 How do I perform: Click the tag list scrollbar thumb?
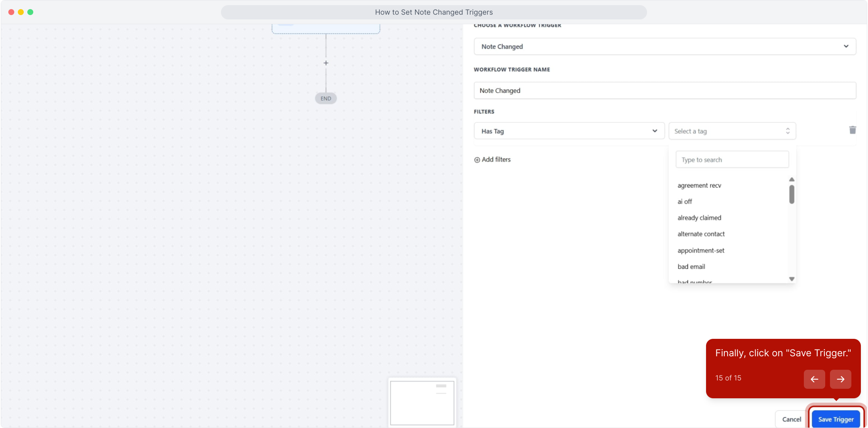coord(792,194)
